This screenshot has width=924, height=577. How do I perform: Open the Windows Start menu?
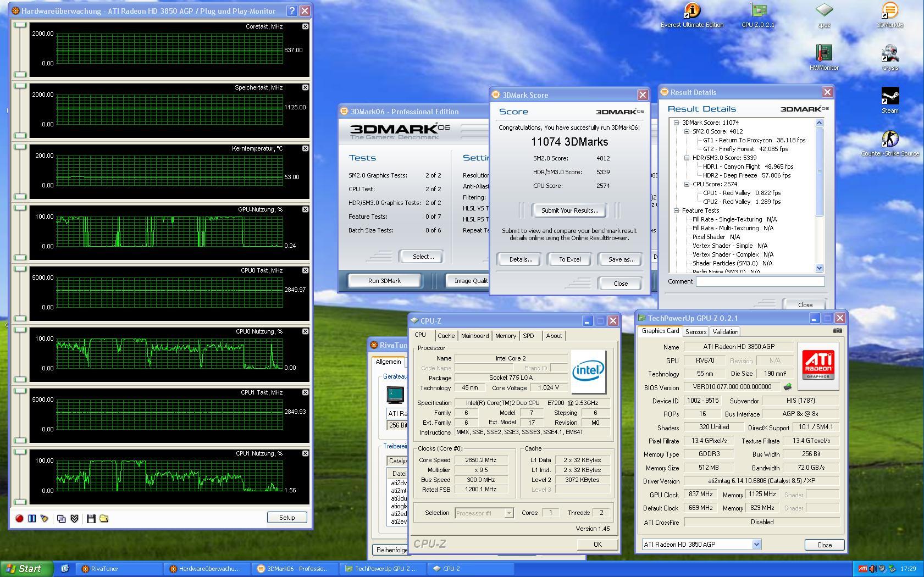(26, 569)
